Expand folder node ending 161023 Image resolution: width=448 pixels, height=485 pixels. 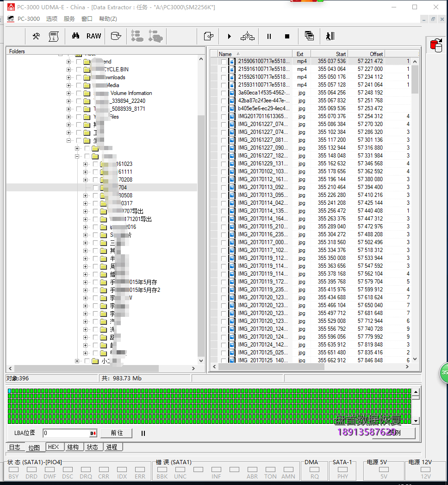click(x=85, y=164)
